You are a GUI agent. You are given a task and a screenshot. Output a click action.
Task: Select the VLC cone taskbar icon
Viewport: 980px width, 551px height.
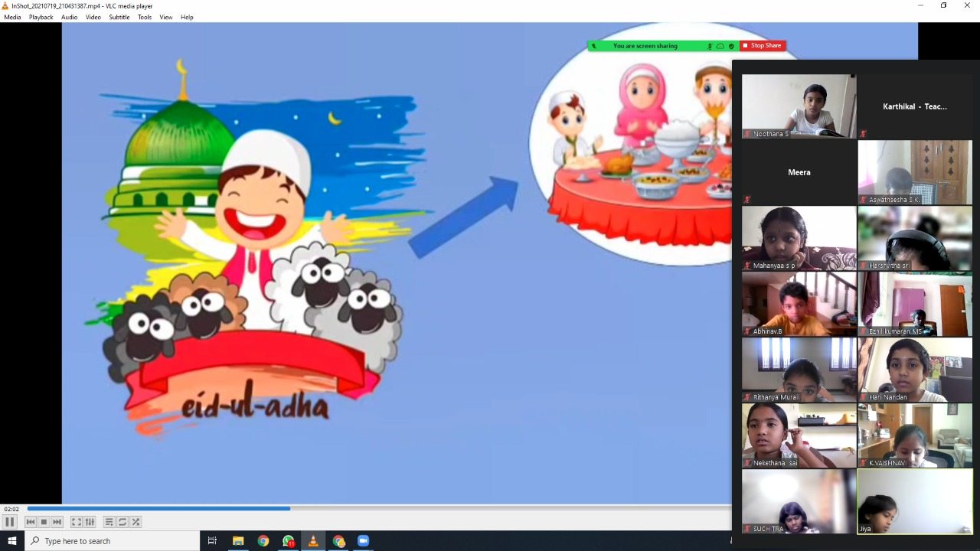click(x=312, y=541)
